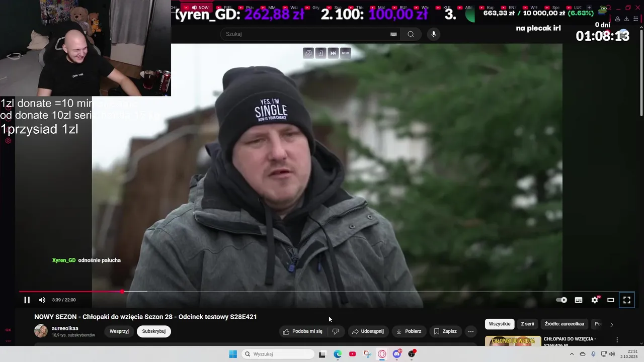Open Opera GX from the taskbar
The image size is (644, 362).
[x=382, y=354]
